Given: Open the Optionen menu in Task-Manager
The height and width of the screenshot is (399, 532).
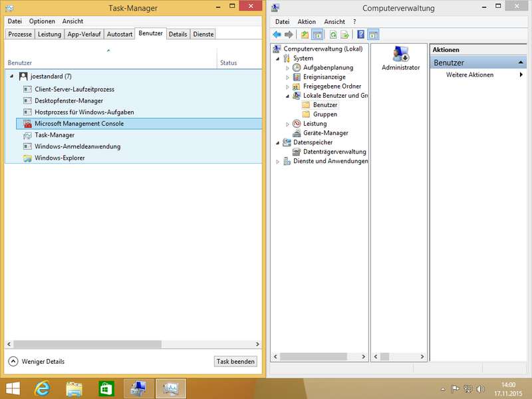Looking at the screenshot, I should [42, 21].
